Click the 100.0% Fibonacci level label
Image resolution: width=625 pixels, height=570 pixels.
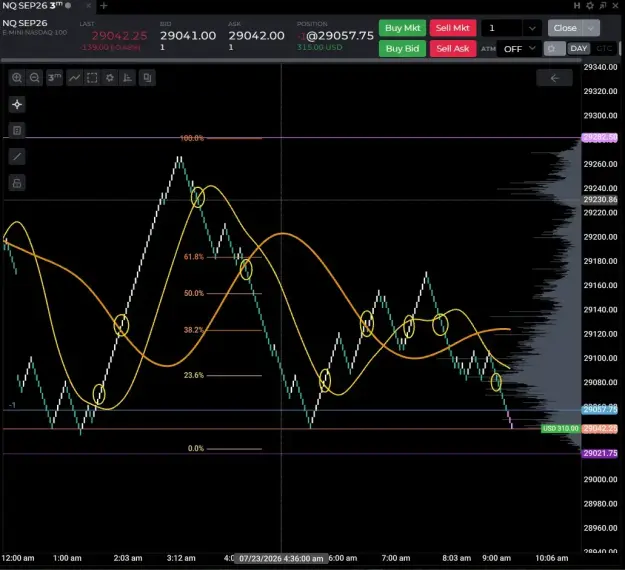(192, 138)
